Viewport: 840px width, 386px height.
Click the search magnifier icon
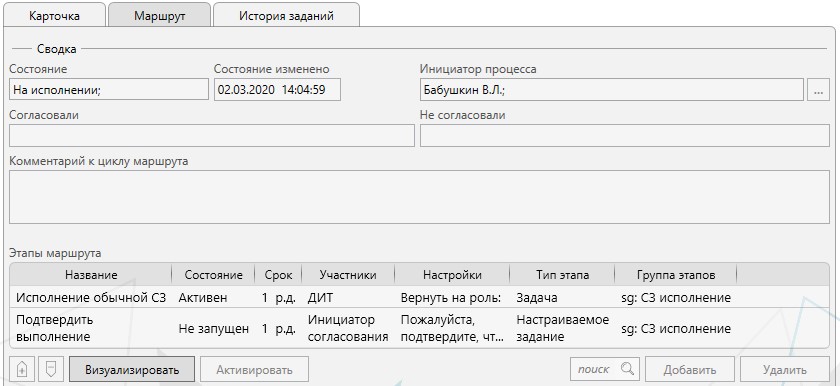pos(628,369)
